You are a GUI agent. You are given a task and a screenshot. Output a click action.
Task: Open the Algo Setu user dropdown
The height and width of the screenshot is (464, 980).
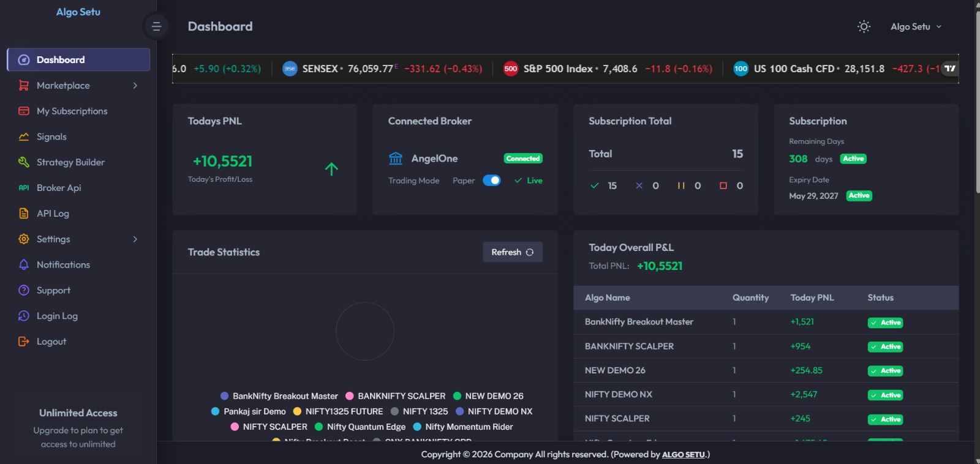[x=916, y=26]
